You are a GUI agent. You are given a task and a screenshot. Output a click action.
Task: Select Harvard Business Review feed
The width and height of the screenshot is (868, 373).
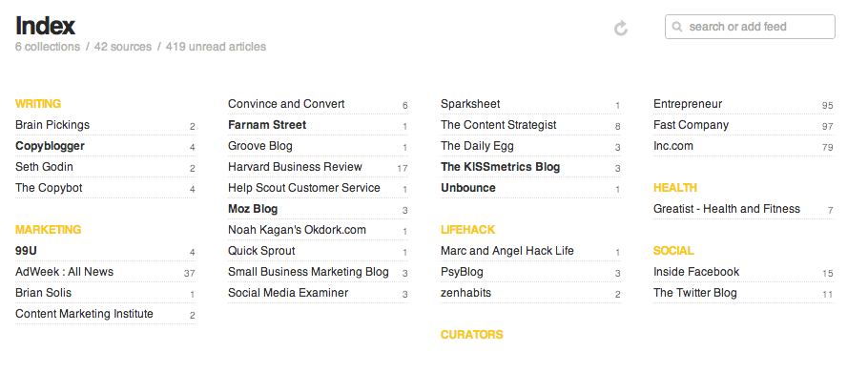[x=318, y=167]
